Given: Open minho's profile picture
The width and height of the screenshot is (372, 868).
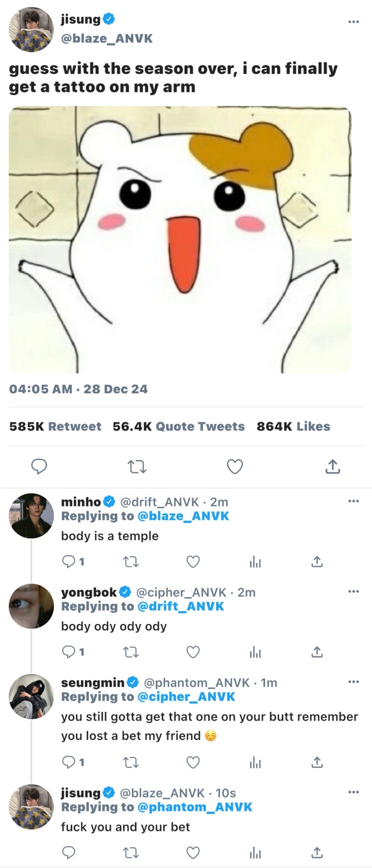Looking at the screenshot, I should [x=31, y=515].
